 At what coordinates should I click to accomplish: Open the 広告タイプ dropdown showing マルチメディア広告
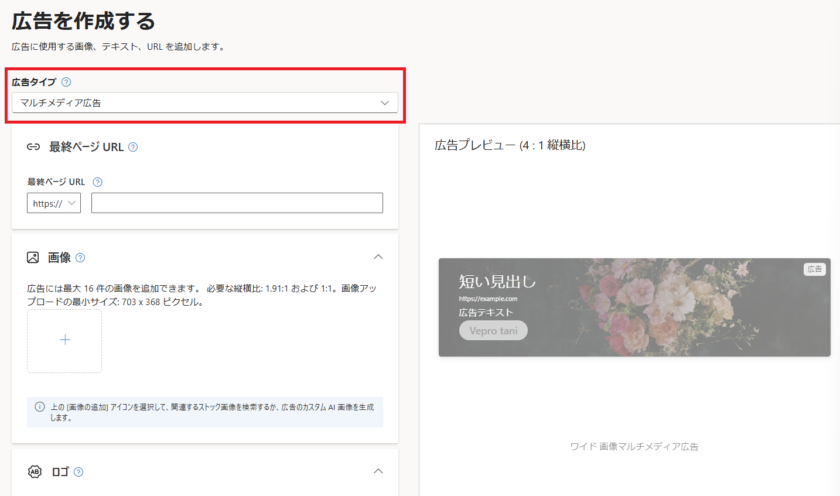point(205,103)
